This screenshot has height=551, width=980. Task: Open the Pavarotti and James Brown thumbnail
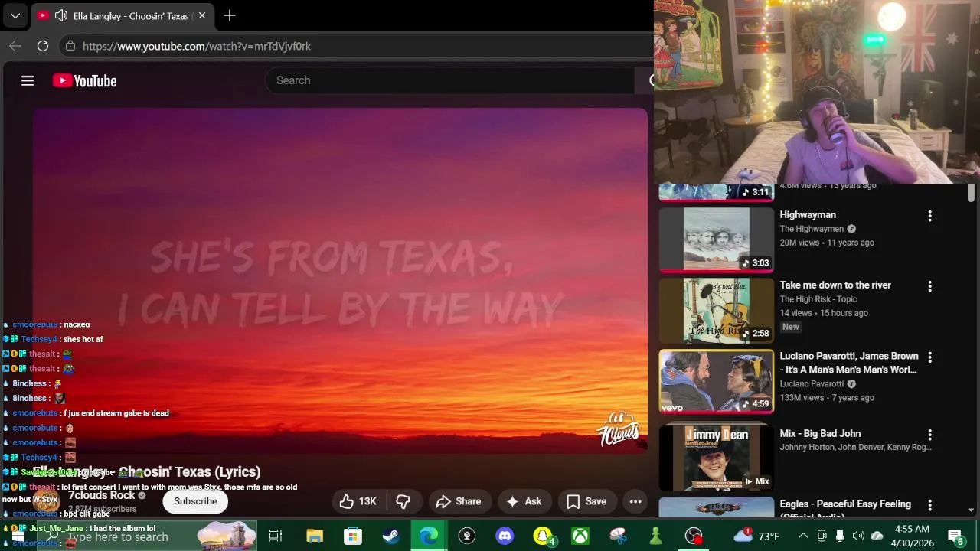[717, 381]
